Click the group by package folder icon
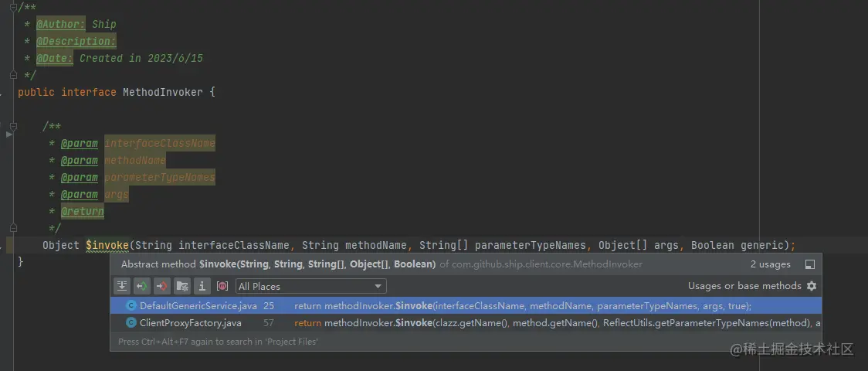Image resolution: width=868 pixels, height=371 pixels. [x=182, y=286]
